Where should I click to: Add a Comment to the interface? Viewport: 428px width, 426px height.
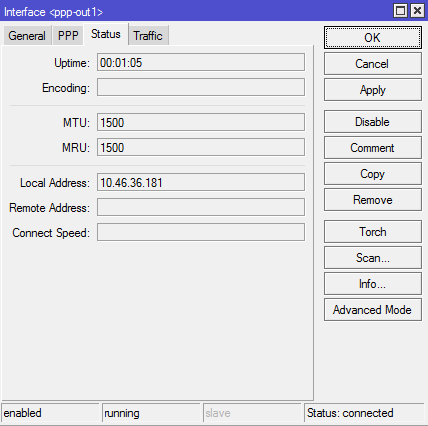tap(373, 148)
